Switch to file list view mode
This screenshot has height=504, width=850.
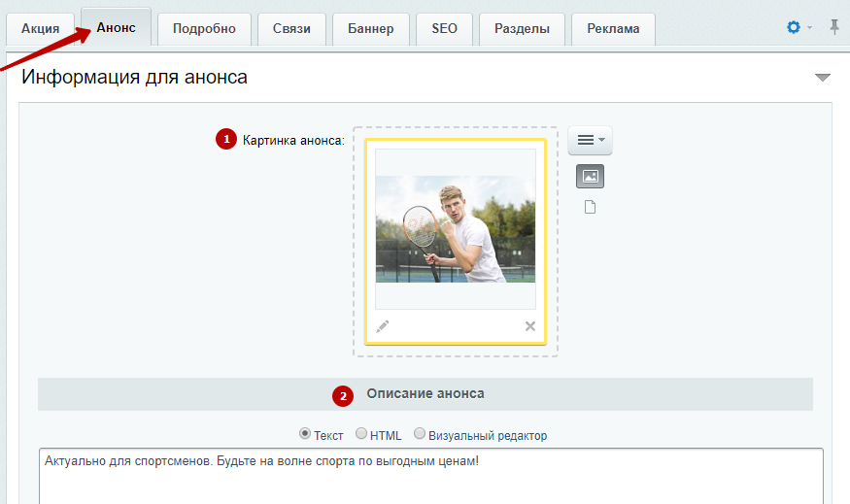coord(591,207)
